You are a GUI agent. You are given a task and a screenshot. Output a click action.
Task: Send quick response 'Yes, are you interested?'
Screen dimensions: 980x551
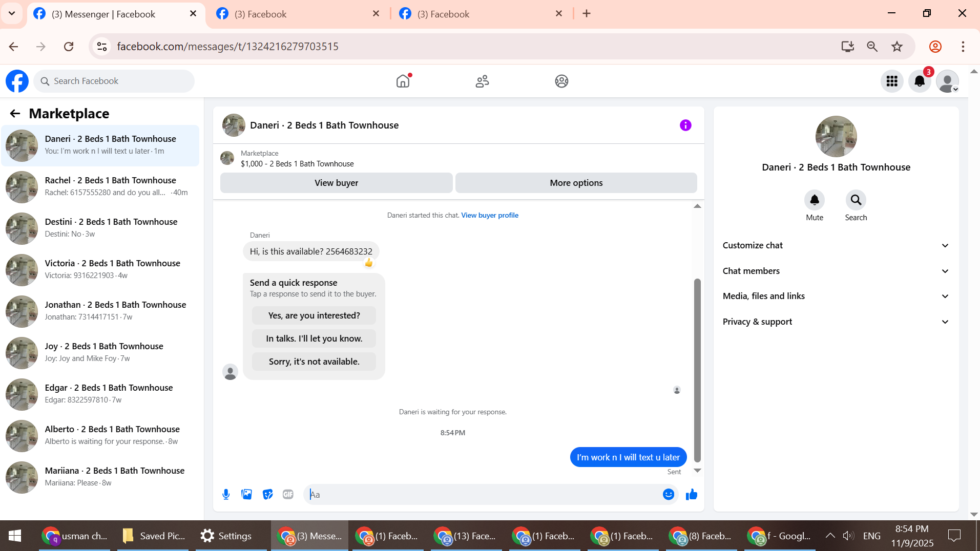coord(314,315)
